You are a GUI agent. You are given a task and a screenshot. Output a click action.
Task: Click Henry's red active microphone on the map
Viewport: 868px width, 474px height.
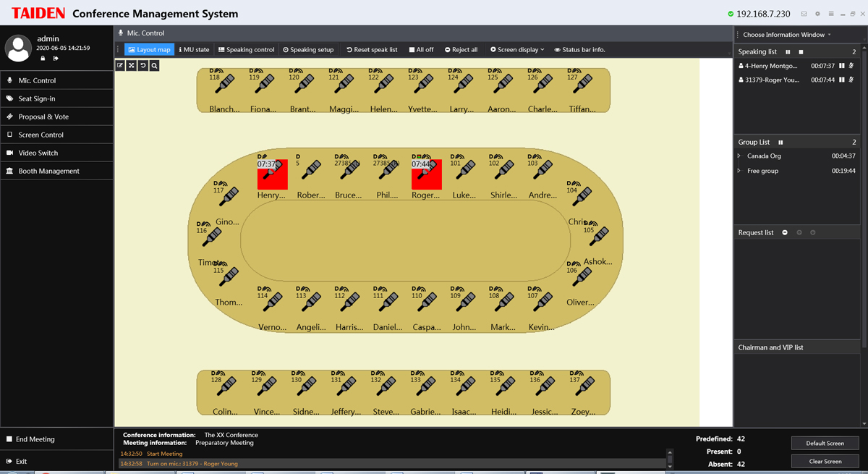pyautogui.click(x=272, y=174)
